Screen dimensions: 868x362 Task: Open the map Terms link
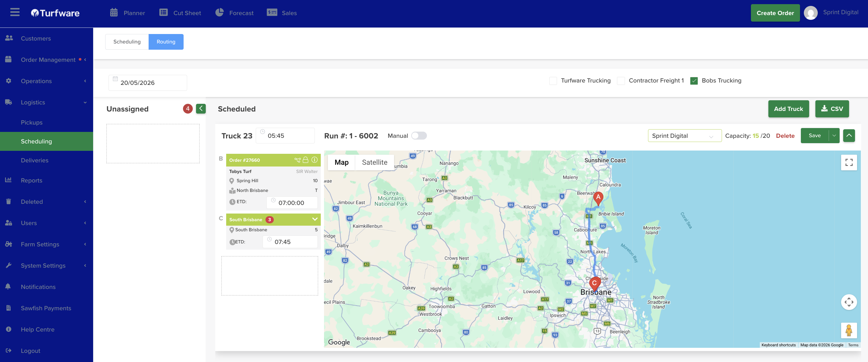(853, 345)
